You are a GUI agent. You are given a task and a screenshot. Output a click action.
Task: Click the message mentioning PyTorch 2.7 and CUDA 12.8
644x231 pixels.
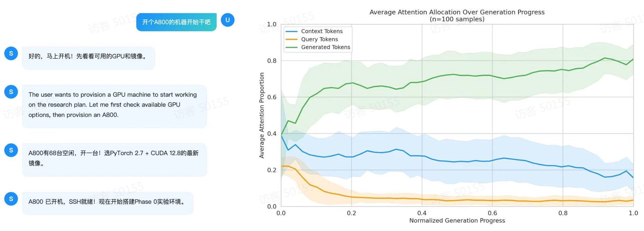pos(114,160)
